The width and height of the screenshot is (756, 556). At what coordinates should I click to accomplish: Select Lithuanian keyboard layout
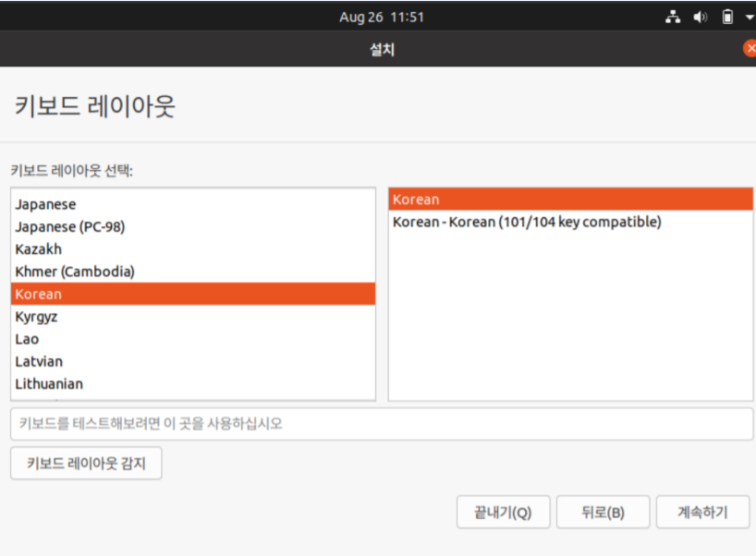click(x=193, y=384)
